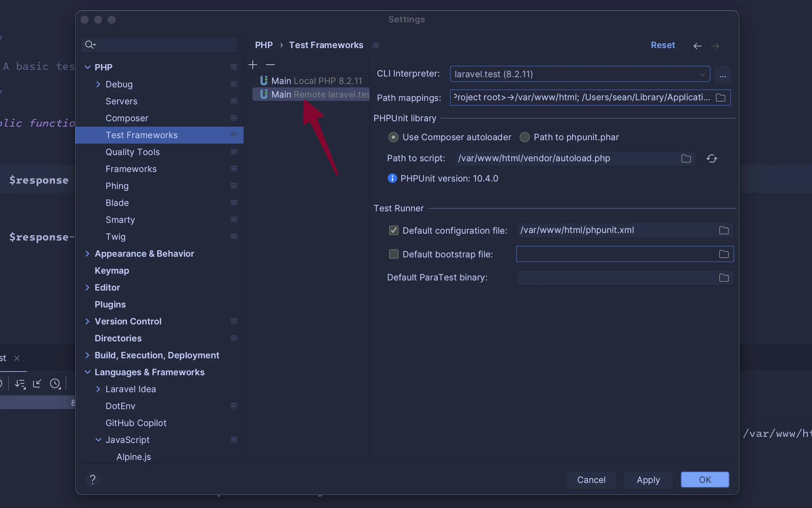
Task: Browse for path mappings folder icon
Action: (721, 98)
